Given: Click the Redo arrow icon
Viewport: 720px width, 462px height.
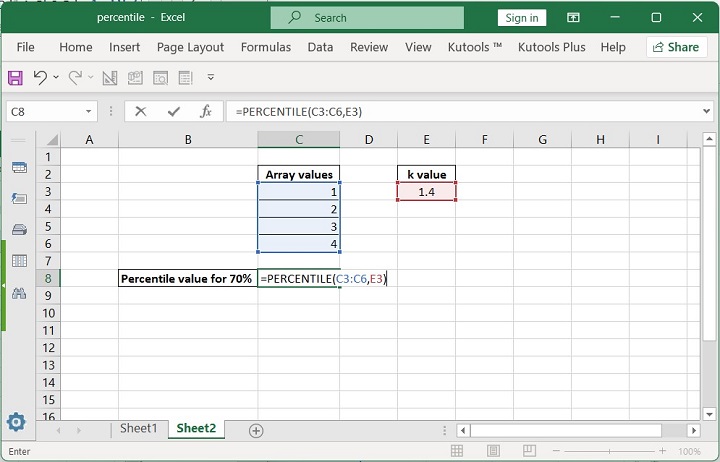Looking at the screenshot, I should coord(75,78).
